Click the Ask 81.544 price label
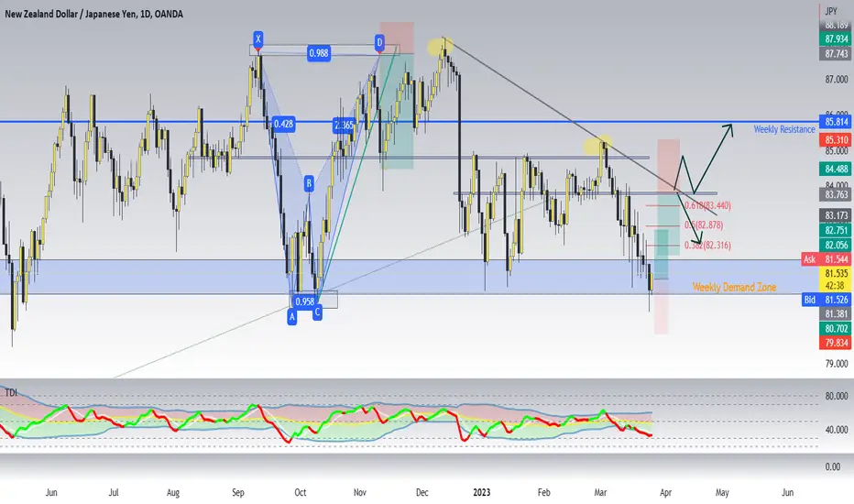The image size is (854, 504). [x=827, y=259]
